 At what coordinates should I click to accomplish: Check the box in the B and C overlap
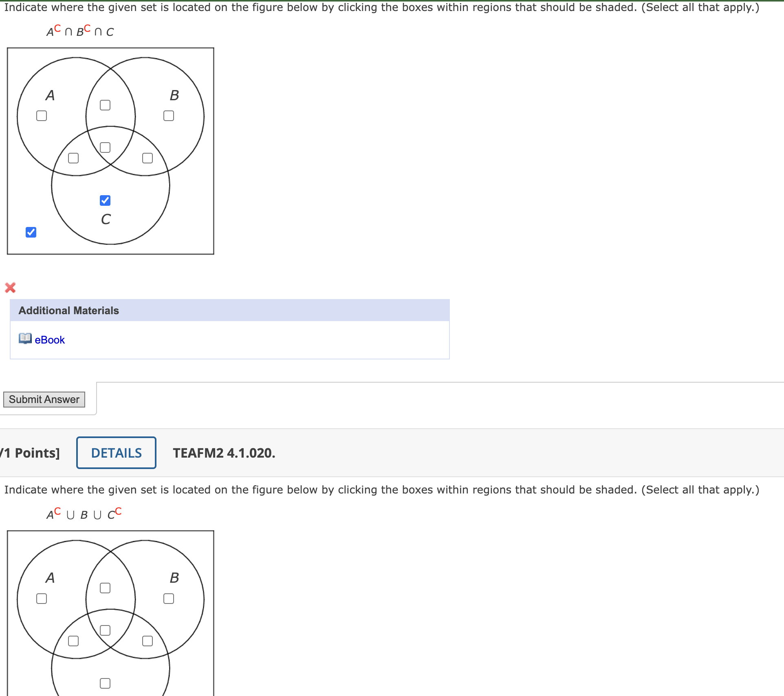pos(147,157)
